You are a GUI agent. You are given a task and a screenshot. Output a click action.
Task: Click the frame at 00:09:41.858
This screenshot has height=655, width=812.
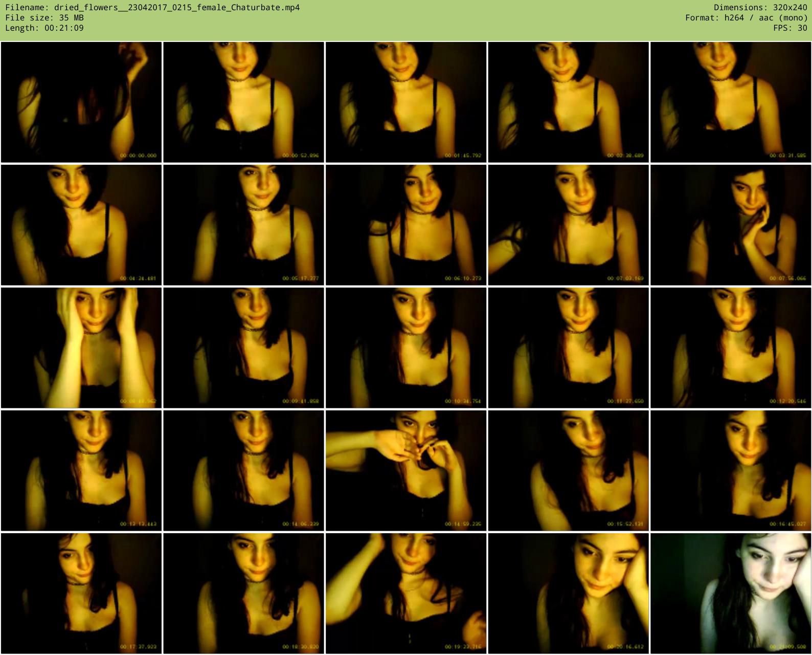click(x=243, y=348)
